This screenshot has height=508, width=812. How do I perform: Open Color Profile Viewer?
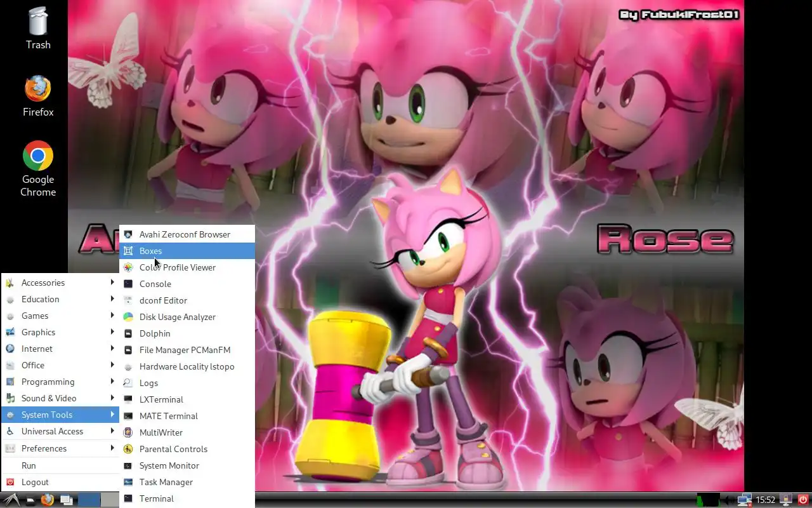click(x=187, y=267)
